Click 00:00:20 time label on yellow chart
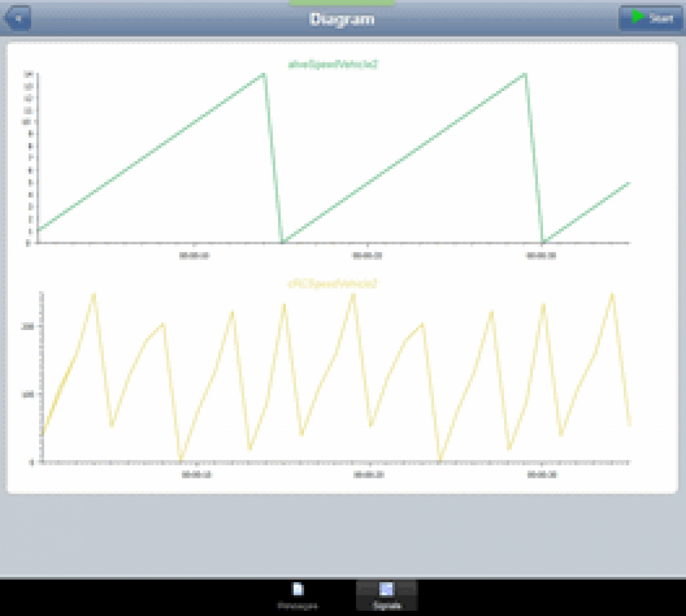 369,475
